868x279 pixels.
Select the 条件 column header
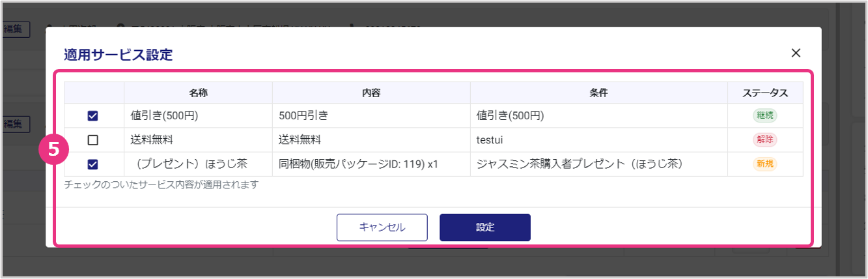(598, 93)
